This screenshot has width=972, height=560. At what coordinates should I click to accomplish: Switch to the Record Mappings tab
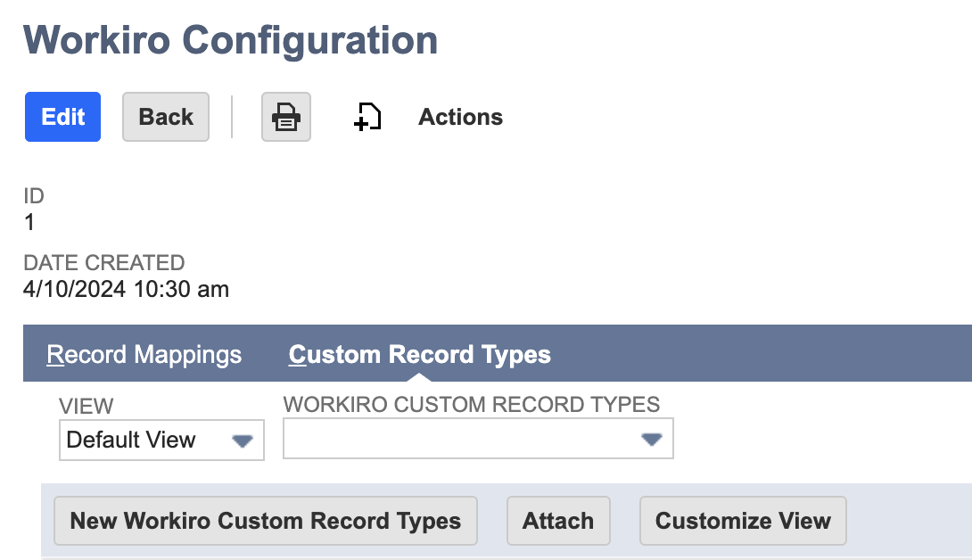coord(143,354)
